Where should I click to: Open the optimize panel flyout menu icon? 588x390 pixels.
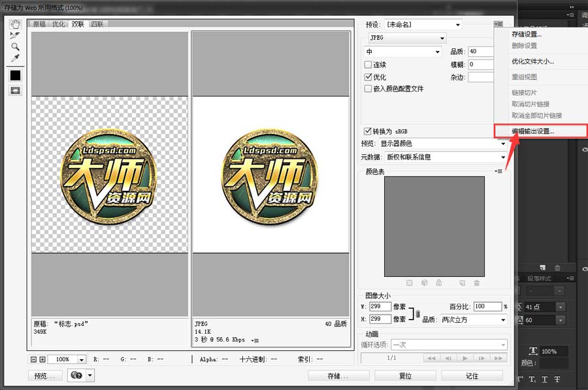(x=498, y=24)
